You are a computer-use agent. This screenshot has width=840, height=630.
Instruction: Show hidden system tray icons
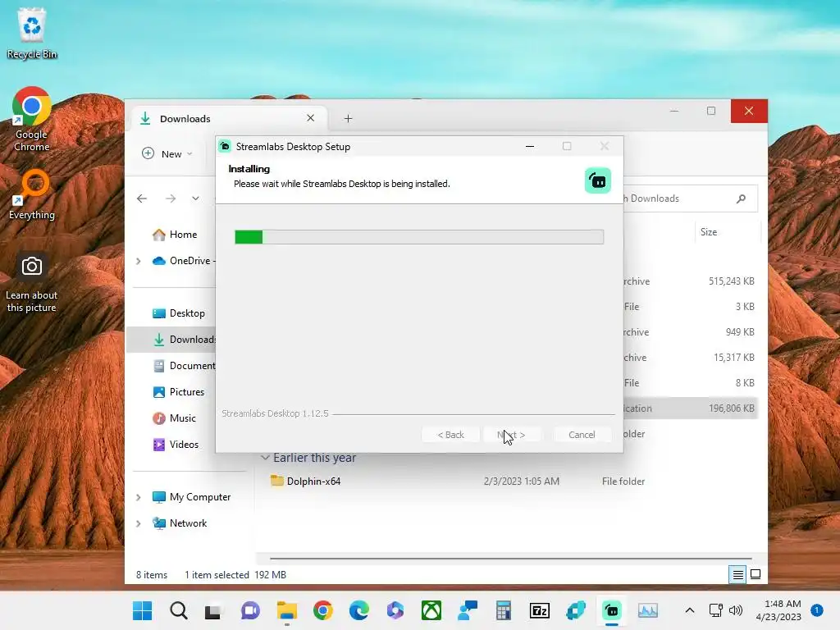coord(690,610)
